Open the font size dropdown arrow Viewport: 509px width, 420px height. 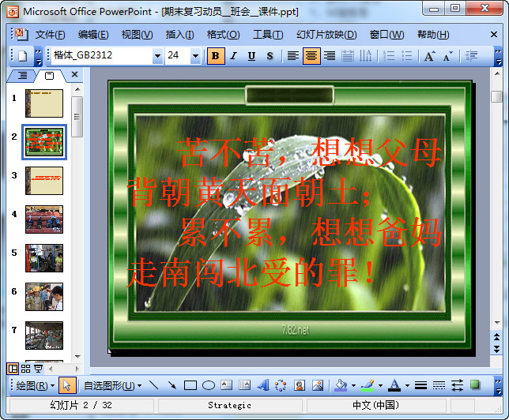click(195, 56)
